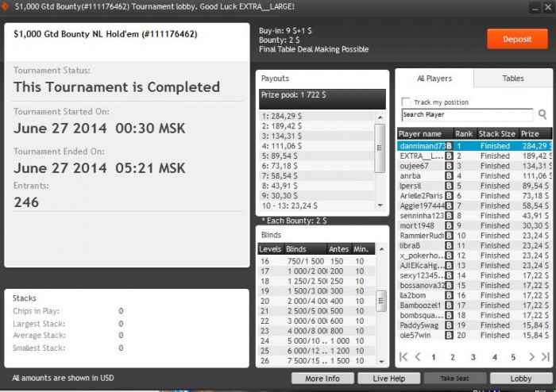Jump to last players page

pos(546,357)
